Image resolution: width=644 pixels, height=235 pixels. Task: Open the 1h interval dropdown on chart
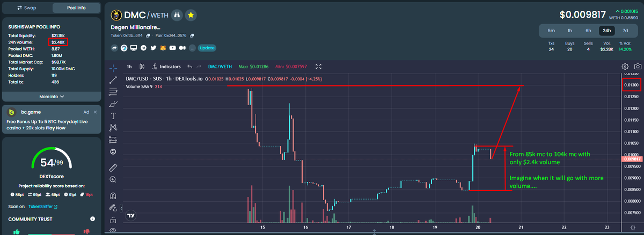coord(129,67)
